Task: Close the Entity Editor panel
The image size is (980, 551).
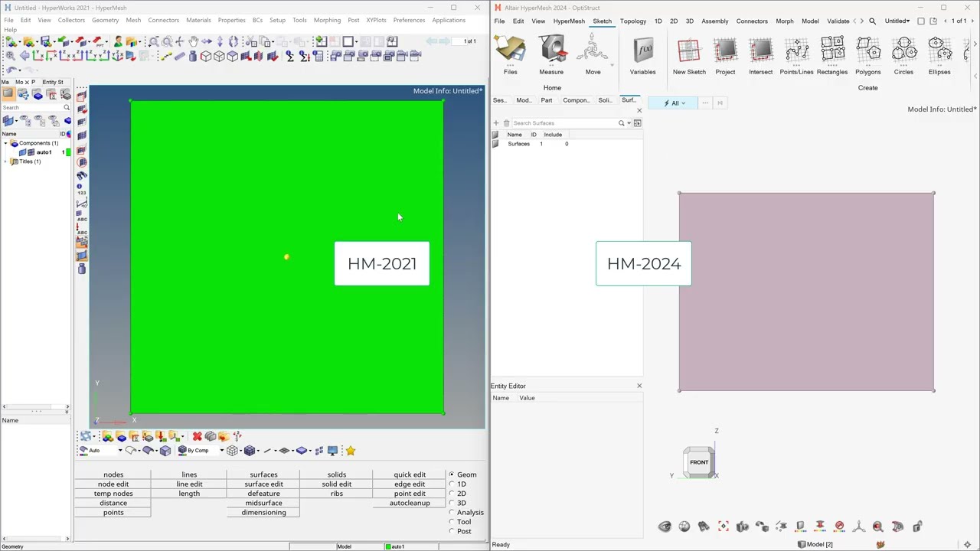Action: coord(639,386)
